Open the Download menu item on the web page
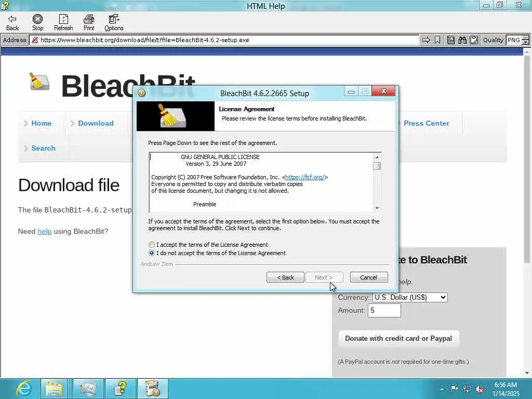 click(96, 123)
